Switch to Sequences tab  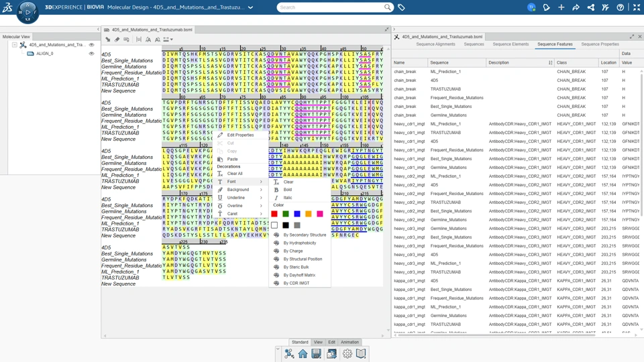pyautogui.click(x=474, y=44)
